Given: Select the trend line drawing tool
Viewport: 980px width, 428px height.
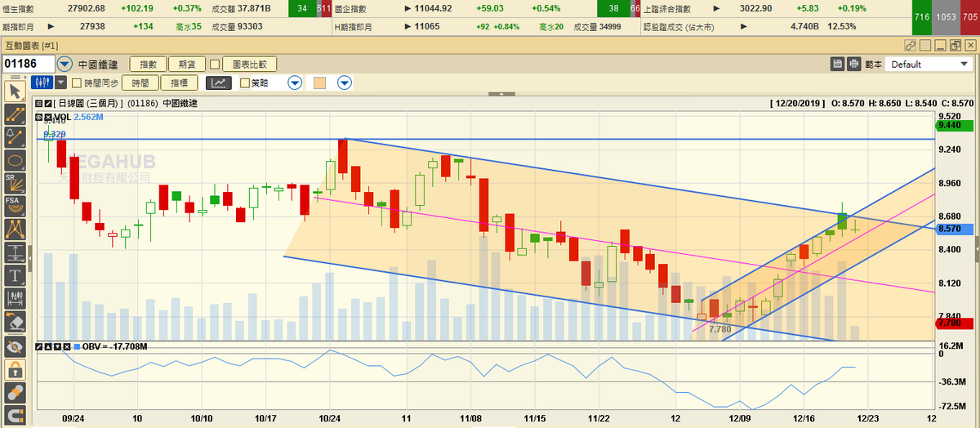Looking at the screenshot, I should (x=14, y=114).
